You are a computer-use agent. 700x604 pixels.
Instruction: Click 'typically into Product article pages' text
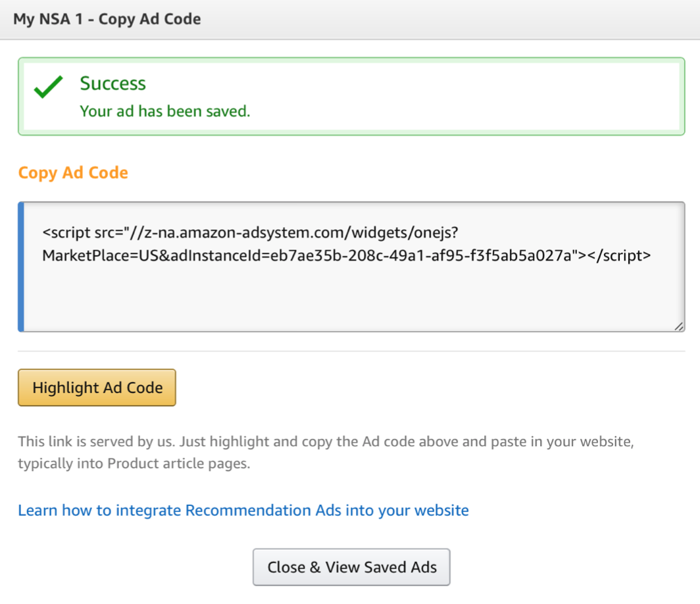[134, 463]
